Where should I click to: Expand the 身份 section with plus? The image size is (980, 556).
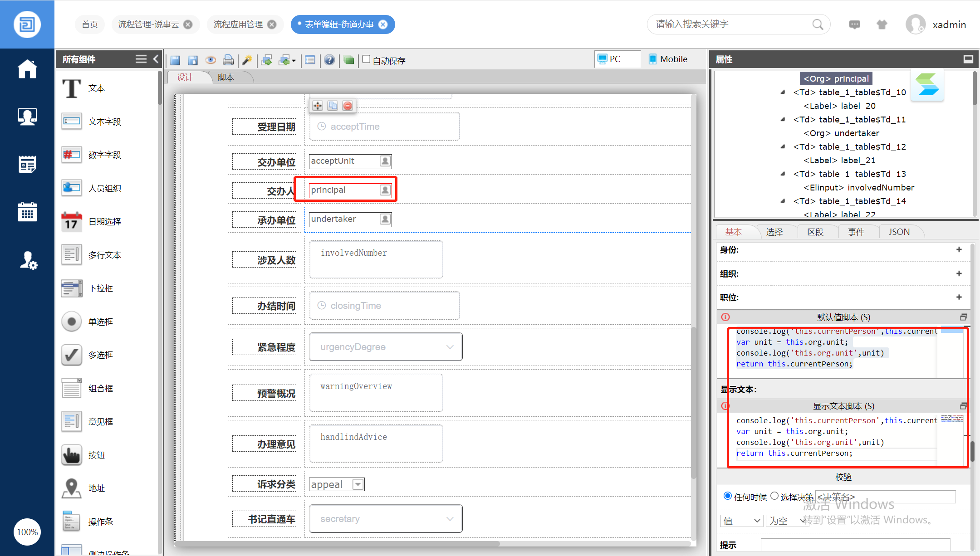pos(959,249)
